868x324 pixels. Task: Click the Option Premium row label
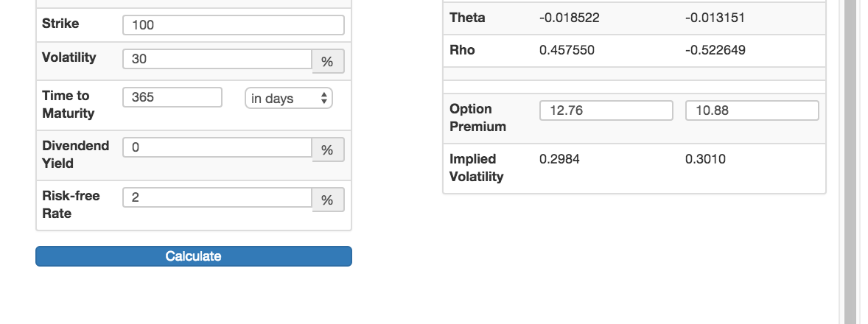(477, 118)
